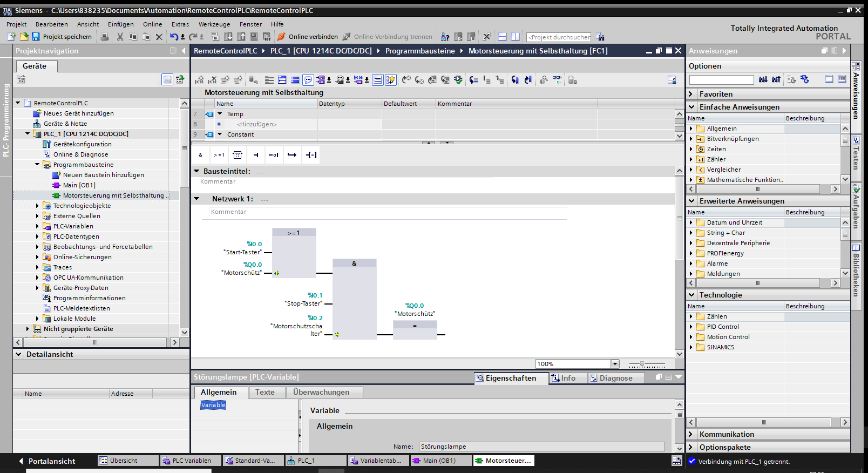Insert an AND box from FBD favorites
Viewport: 868px width, 473px height.
(201, 155)
